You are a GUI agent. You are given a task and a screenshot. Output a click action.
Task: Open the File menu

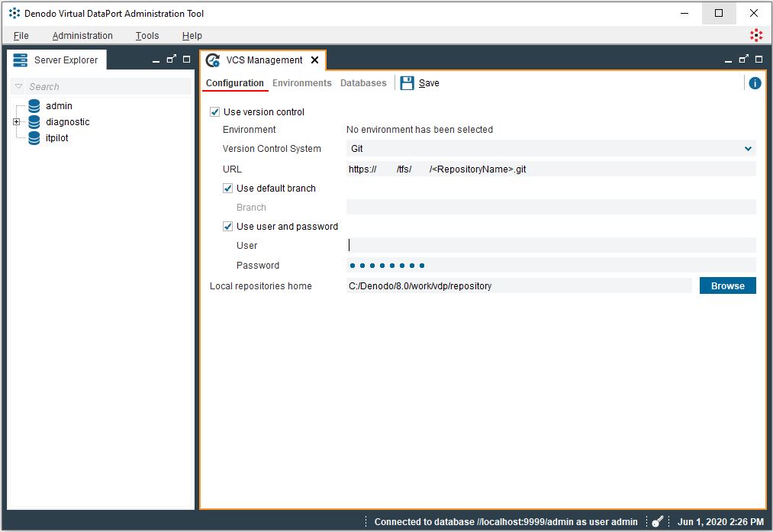(x=21, y=36)
